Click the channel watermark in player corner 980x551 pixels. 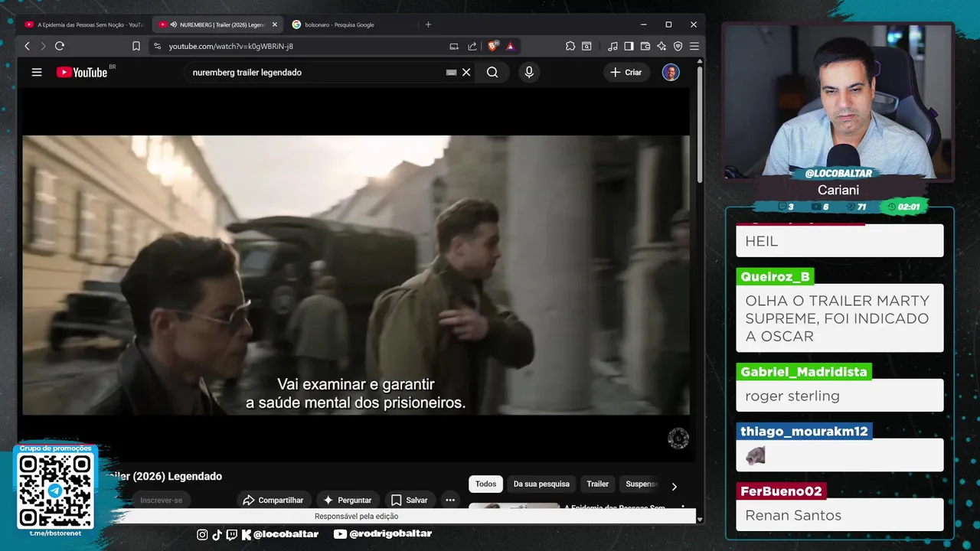tap(678, 439)
